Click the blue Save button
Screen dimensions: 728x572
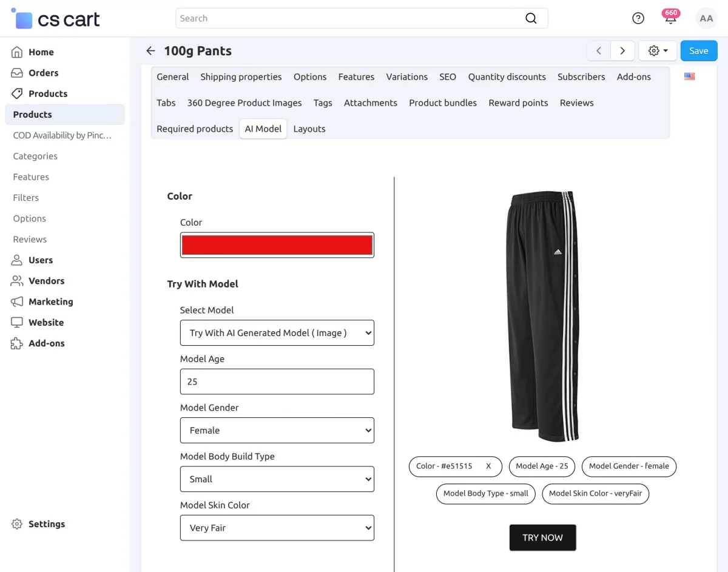699,51
